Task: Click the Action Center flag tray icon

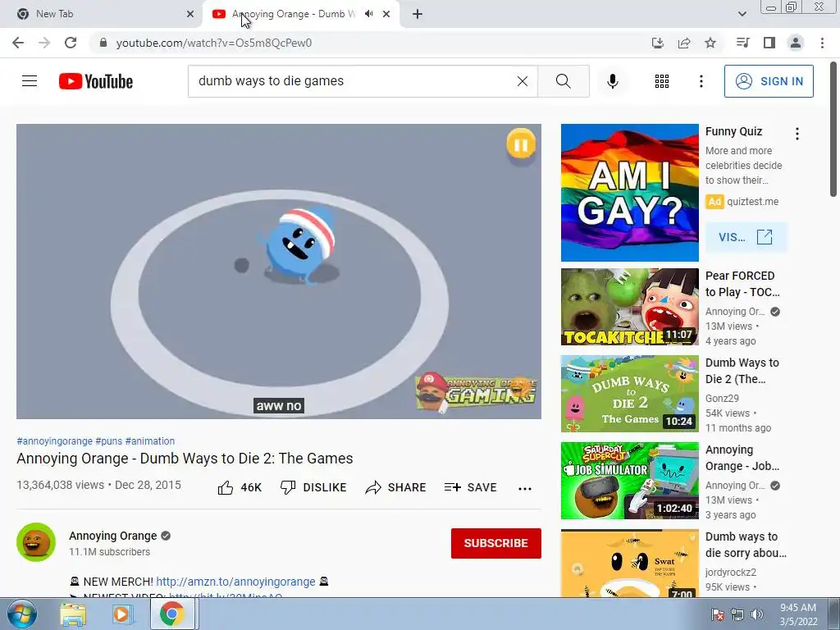Action: [x=718, y=614]
